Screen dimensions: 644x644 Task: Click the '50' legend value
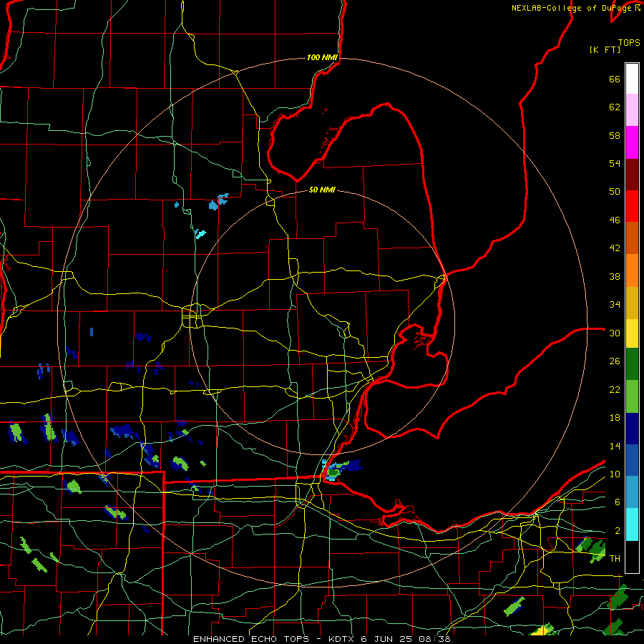point(615,192)
